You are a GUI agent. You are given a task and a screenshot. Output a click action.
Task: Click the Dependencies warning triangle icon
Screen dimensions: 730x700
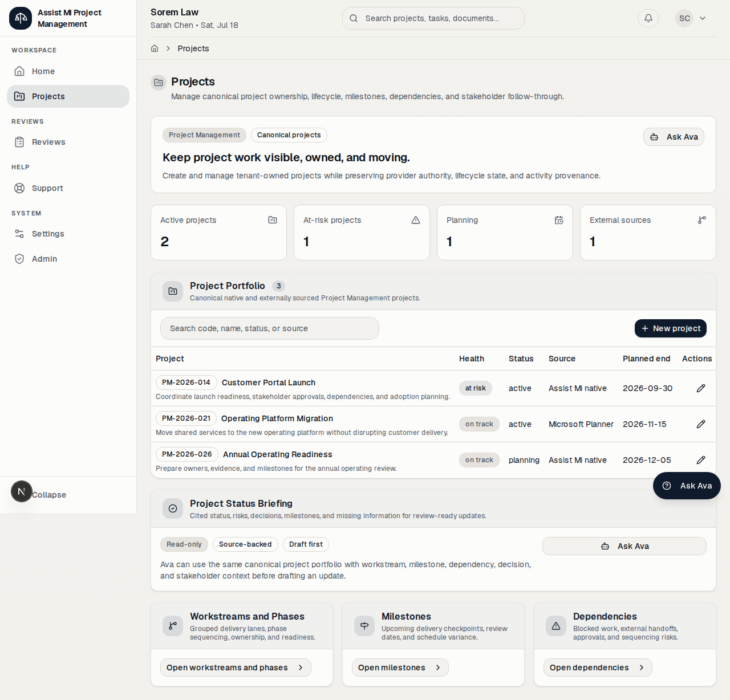[x=556, y=626]
